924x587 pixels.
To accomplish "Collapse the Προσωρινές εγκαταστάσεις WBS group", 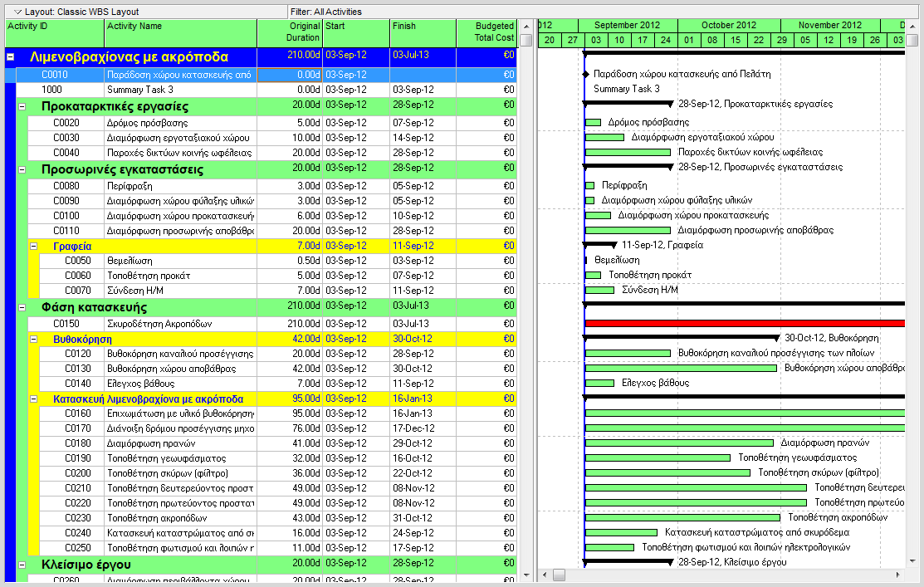I will (x=22, y=169).
